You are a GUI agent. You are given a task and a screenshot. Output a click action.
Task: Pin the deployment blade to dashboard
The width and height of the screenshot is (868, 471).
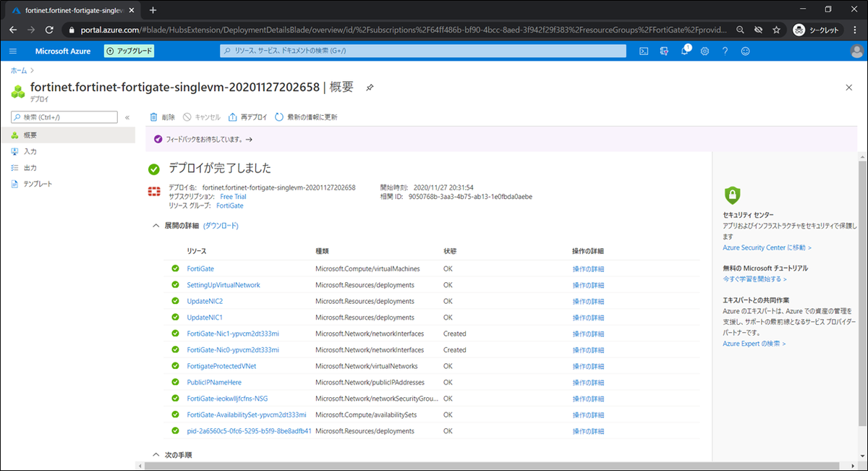(370, 88)
